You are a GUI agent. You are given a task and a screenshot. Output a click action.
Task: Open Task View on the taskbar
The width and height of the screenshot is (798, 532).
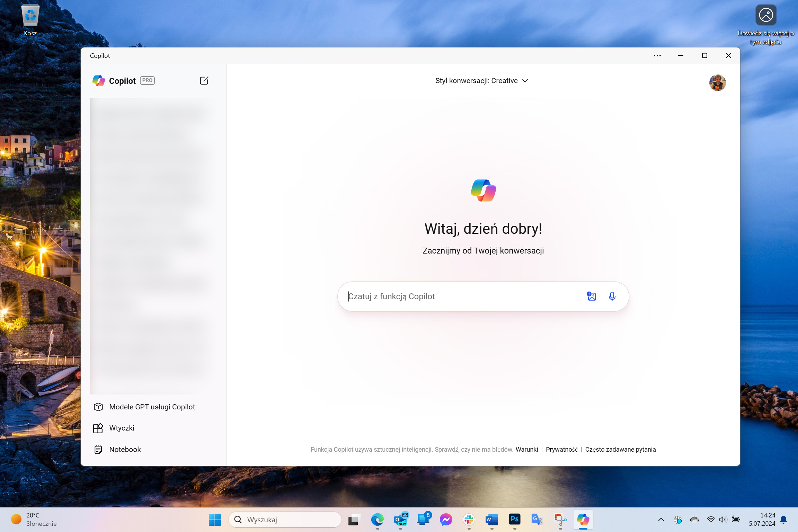354,520
